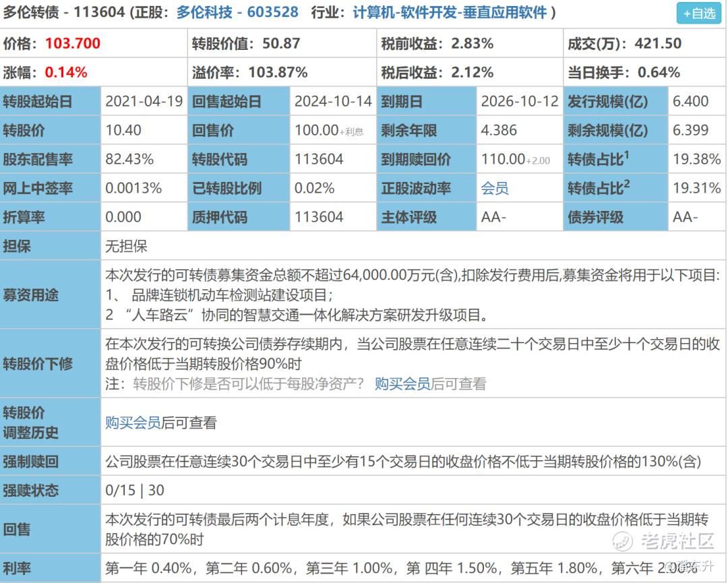Select the 税前收益 value 2.83%
The height and width of the screenshot is (583, 728).
click(x=472, y=43)
